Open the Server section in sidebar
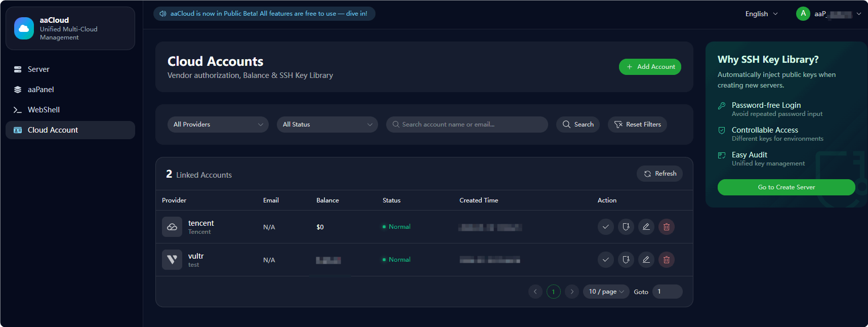Image resolution: width=868 pixels, height=327 pixels. point(38,69)
